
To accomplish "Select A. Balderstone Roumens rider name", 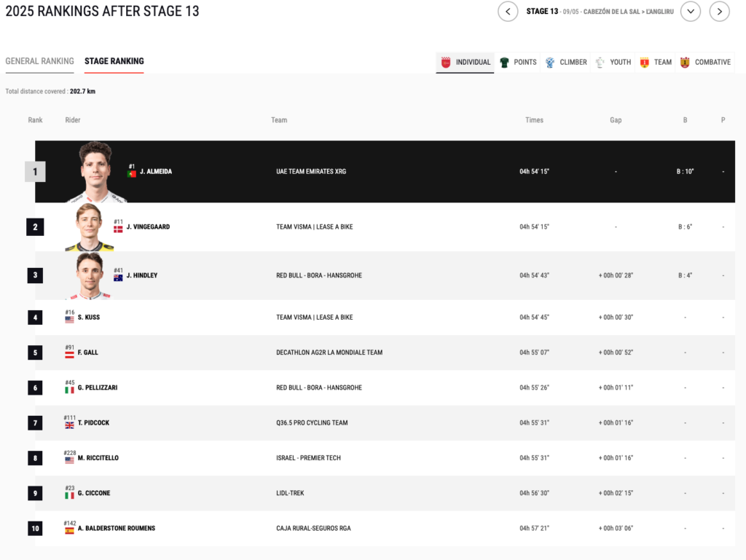I will point(116,529).
